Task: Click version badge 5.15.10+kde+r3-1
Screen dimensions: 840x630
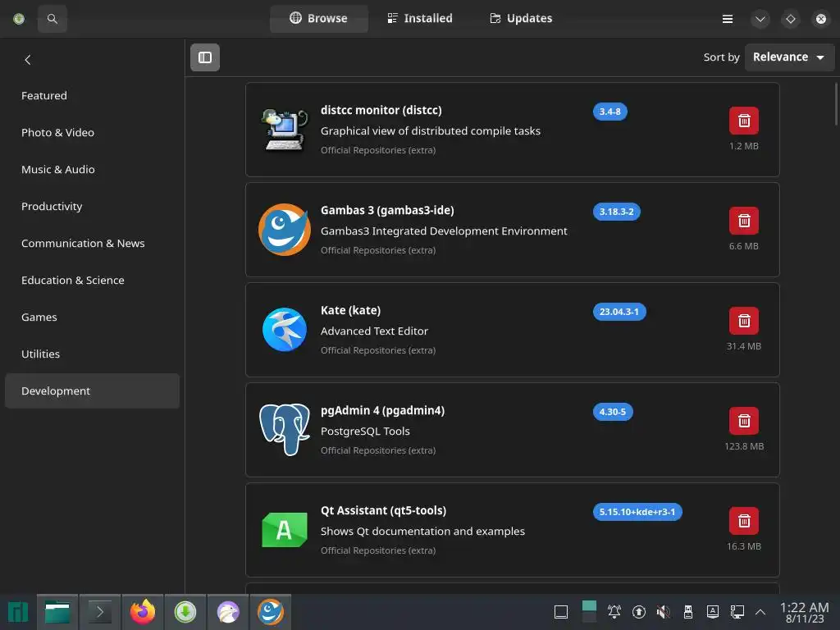Action: coord(637,512)
